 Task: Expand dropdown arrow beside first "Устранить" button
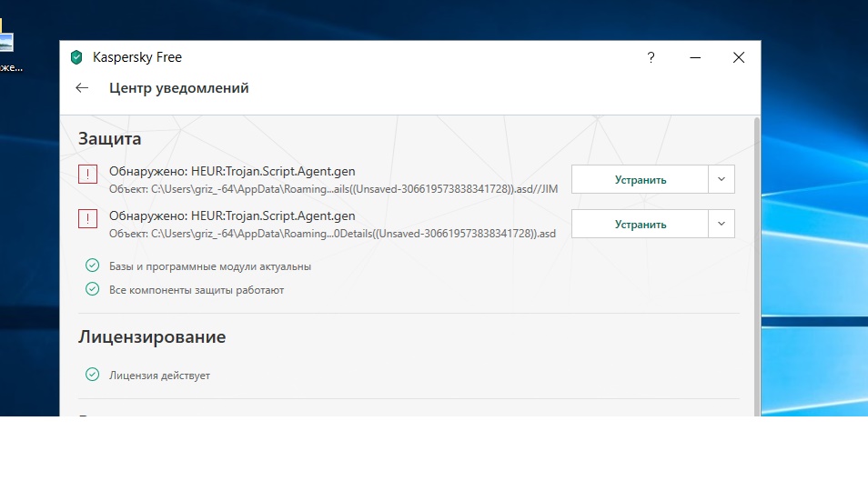click(x=722, y=179)
